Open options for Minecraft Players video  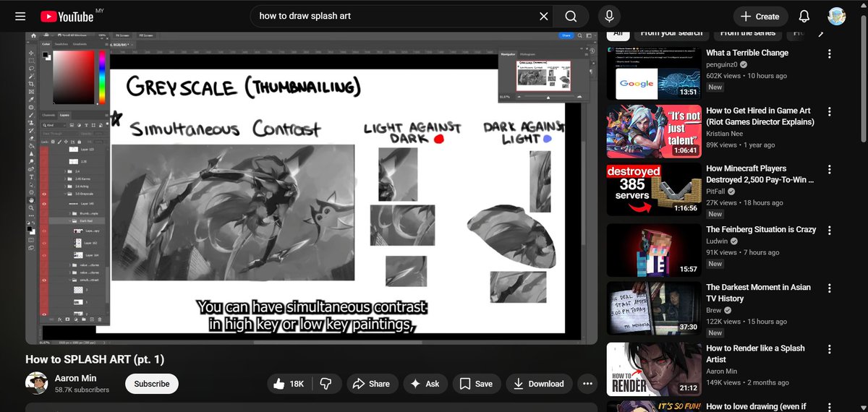click(830, 169)
